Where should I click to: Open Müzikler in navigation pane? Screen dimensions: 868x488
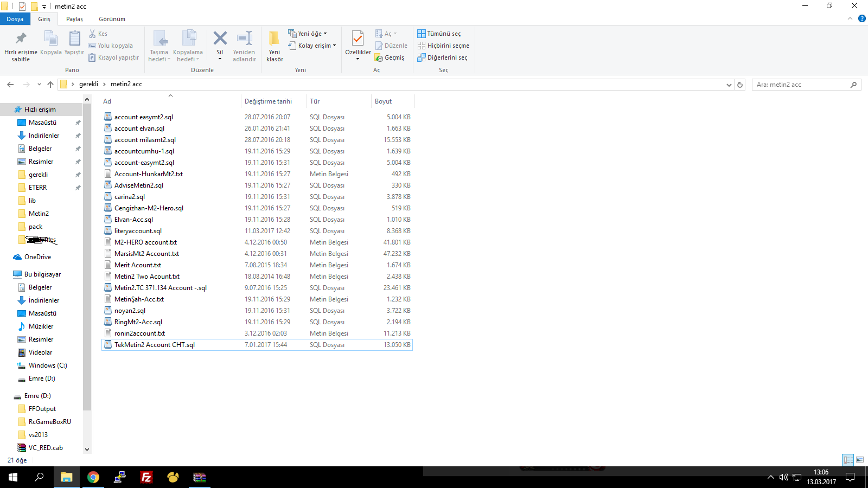click(x=41, y=326)
